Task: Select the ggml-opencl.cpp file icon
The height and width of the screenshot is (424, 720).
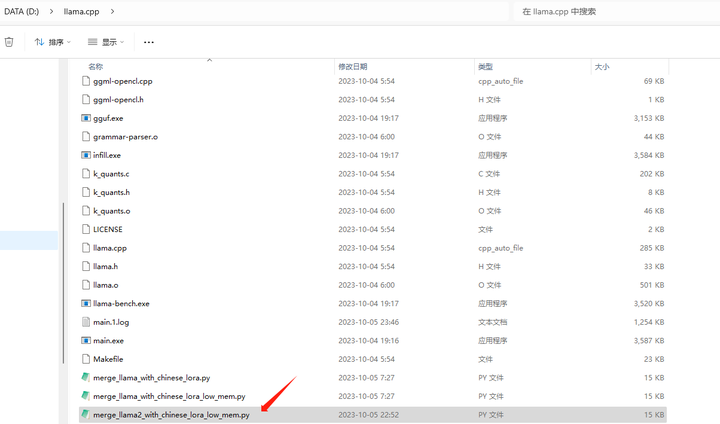Action: pyautogui.click(x=86, y=81)
